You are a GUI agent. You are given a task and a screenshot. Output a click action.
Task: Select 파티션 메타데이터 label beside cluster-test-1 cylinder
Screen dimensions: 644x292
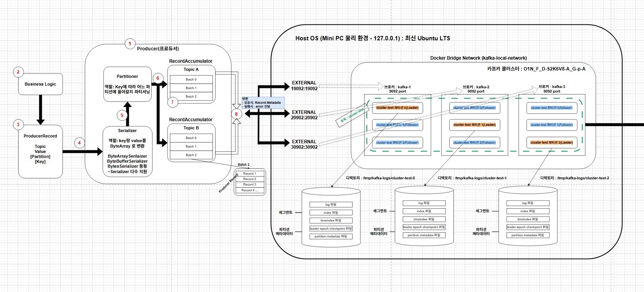[x=379, y=232]
